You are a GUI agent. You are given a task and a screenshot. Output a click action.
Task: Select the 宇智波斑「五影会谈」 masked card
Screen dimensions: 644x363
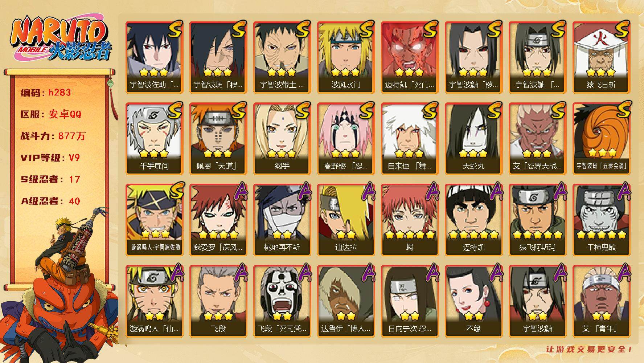(x=601, y=139)
